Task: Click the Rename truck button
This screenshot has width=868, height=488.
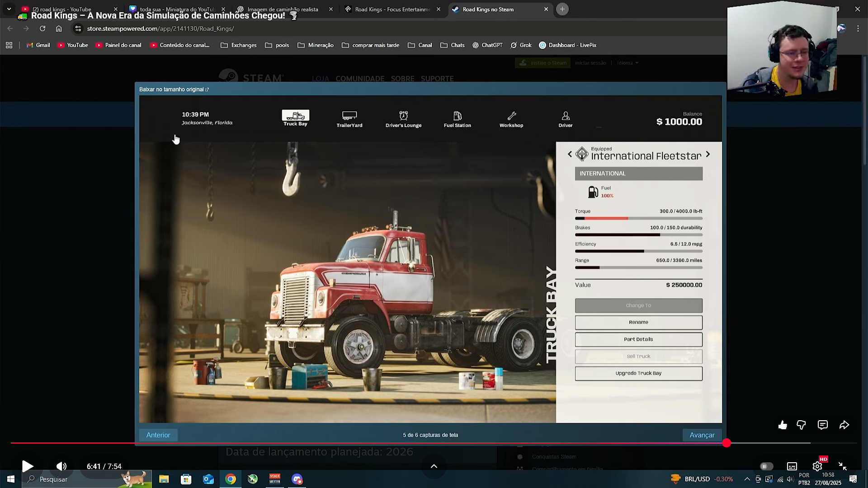Action: point(639,323)
